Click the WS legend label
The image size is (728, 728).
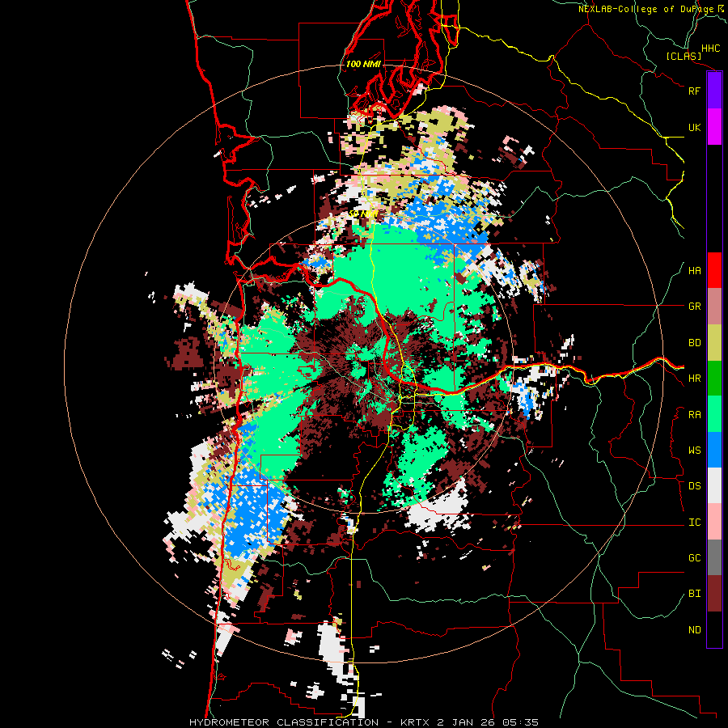coord(694,451)
